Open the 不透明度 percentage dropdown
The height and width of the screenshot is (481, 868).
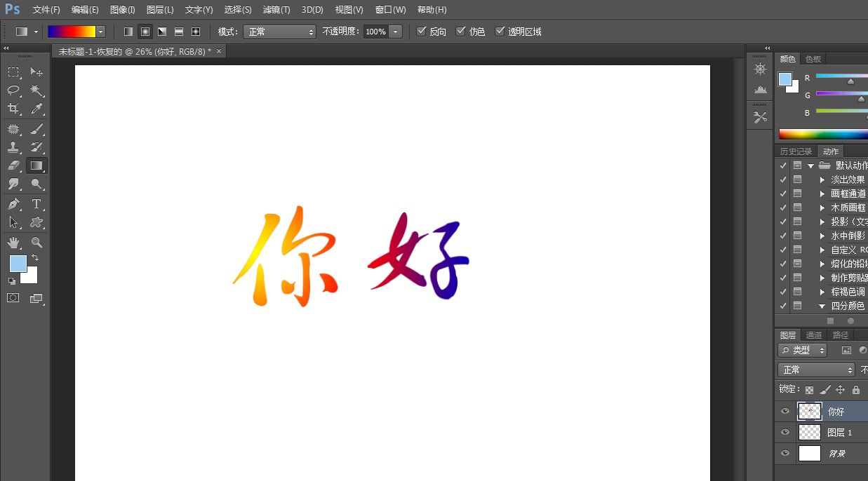[395, 31]
